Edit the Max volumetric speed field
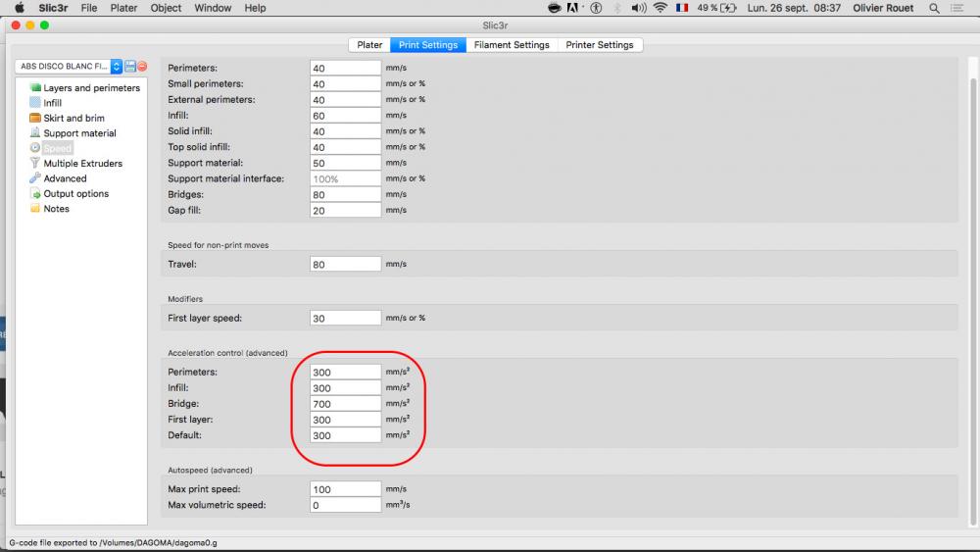 [345, 505]
